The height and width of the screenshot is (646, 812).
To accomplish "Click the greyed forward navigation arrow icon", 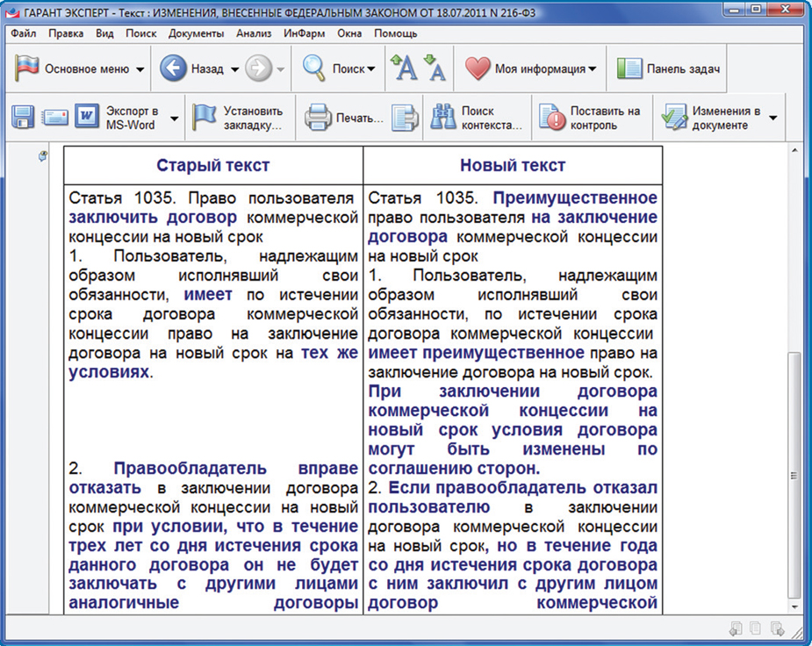I will [258, 68].
